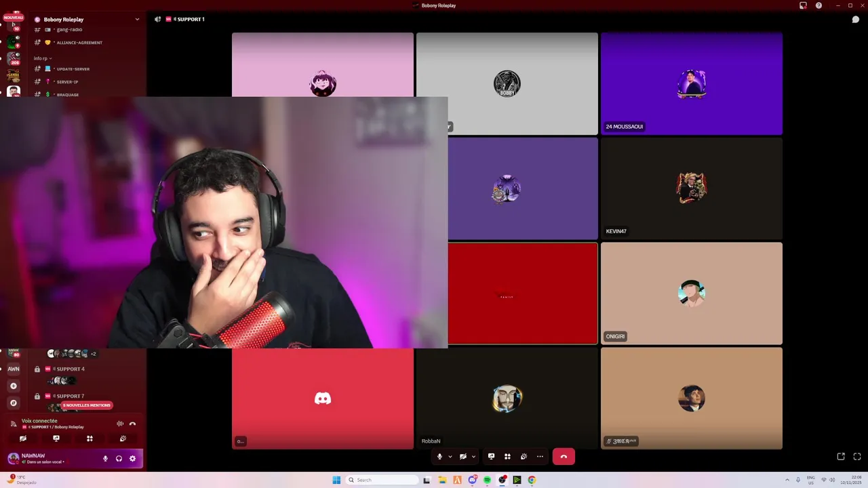Enter full screen for the call

coord(857,457)
